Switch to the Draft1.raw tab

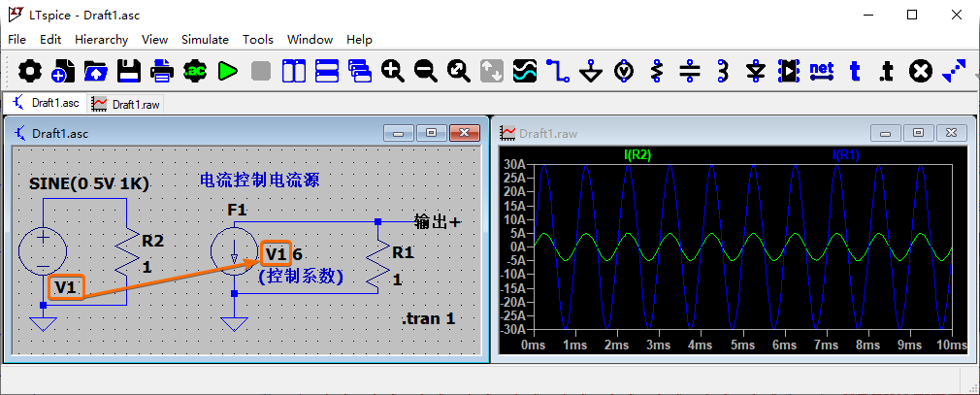[125, 105]
